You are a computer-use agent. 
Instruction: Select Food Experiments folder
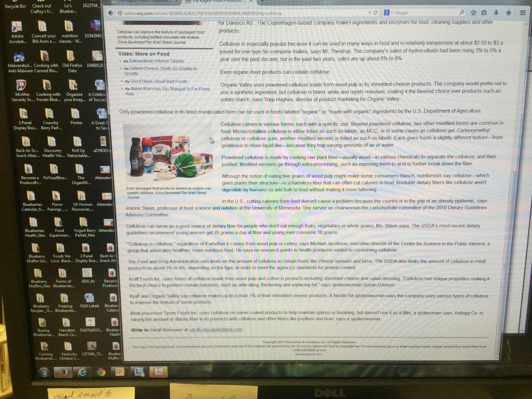tap(60, 227)
